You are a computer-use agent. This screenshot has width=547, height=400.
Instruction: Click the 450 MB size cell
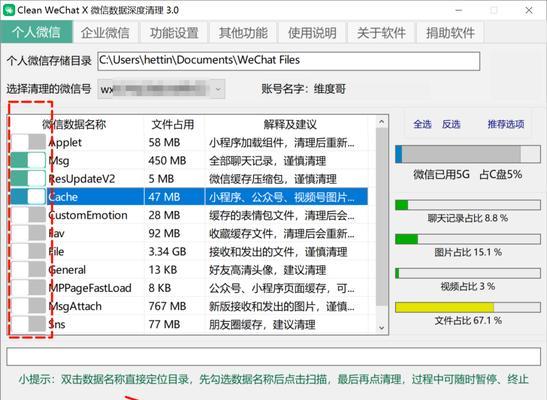tap(167, 161)
